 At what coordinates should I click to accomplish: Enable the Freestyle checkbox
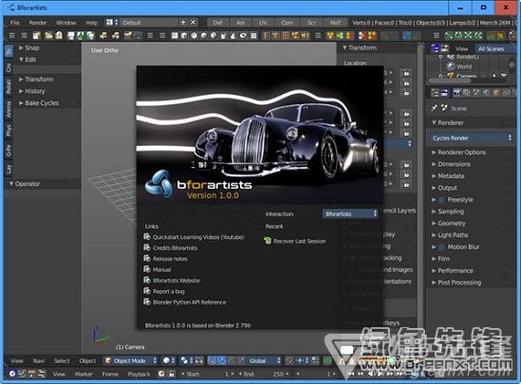click(x=441, y=200)
